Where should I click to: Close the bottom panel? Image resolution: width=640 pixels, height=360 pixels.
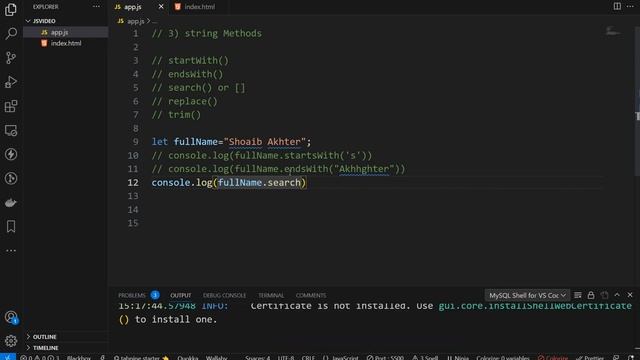tap(630, 295)
